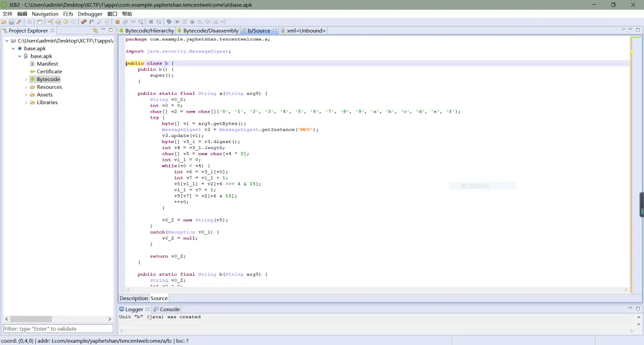Click the wrench settings toolbar icon

click(18, 22)
